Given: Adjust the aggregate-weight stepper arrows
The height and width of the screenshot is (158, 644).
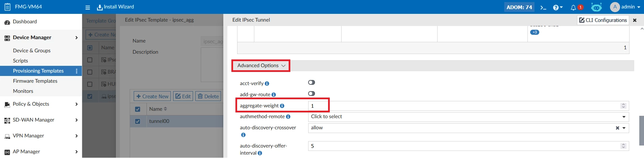Looking at the screenshot, I should 623,106.
